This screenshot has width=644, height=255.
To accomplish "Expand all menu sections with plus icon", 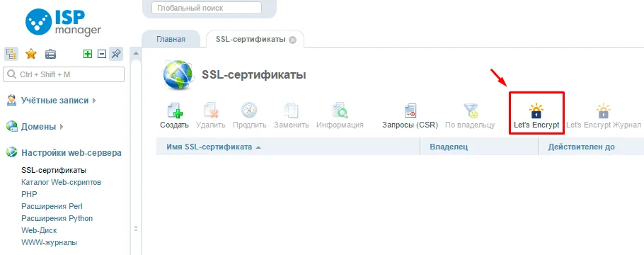I will [88, 54].
